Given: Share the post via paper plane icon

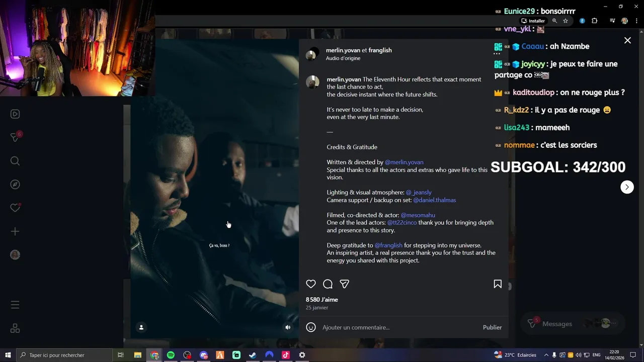Looking at the screenshot, I should click(x=344, y=284).
